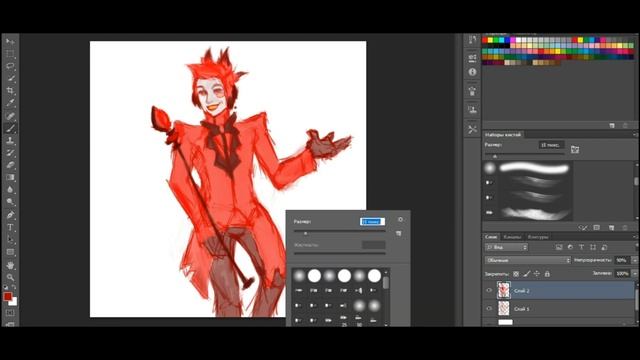Toggle lock image pixels brush icon
The height and width of the screenshot is (360, 640).
pyautogui.click(x=527, y=274)
